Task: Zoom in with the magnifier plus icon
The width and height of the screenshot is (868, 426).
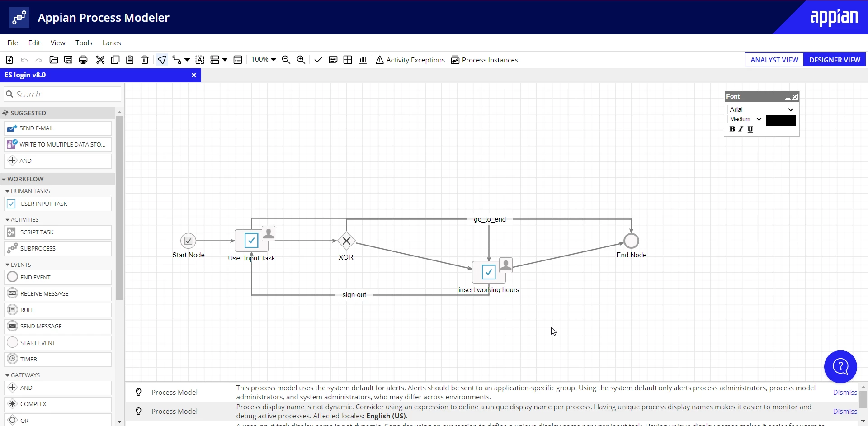Action: [301, 60]
